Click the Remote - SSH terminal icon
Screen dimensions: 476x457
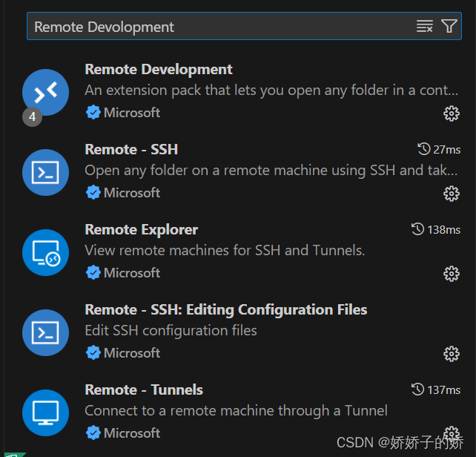pyautogui.click(x=45, y=172)
